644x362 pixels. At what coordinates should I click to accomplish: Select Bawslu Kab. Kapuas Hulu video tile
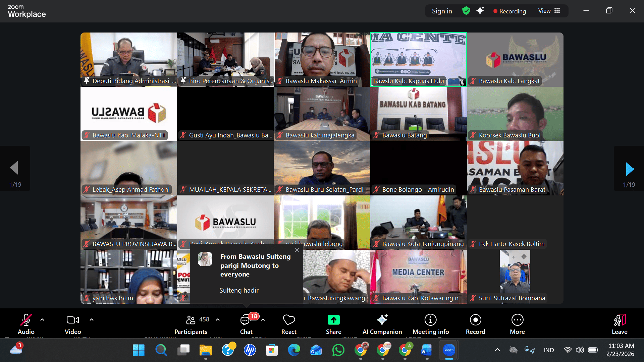click(x=419, y=59)
